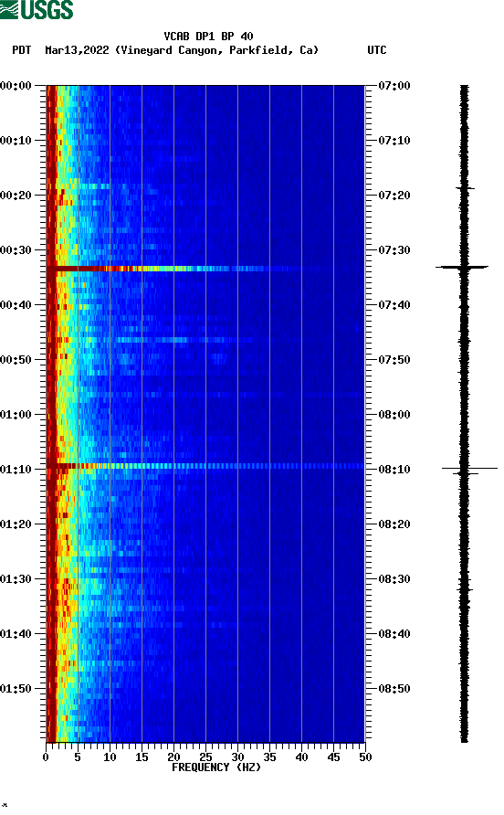Click the '08:10' UTC time label
The image size is (504, 815).
pyautogui.click(x=394, y=470)
